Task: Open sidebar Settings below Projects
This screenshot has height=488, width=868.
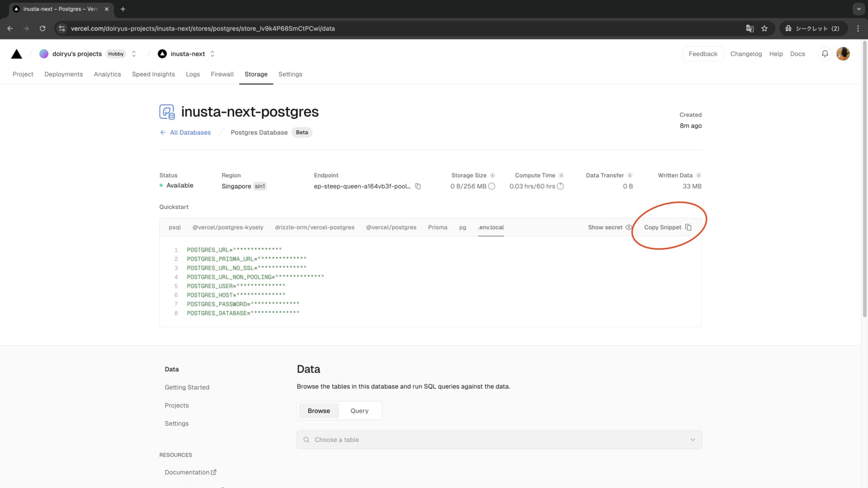Action: (x=177, y=423)
